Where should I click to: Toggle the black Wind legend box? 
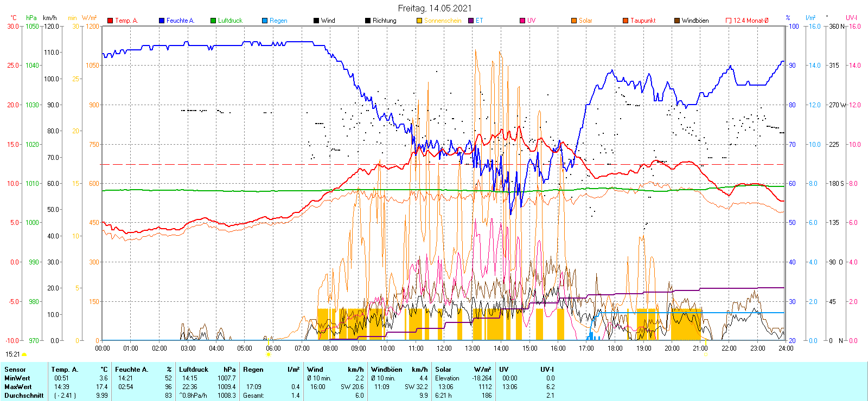(316, 21)
